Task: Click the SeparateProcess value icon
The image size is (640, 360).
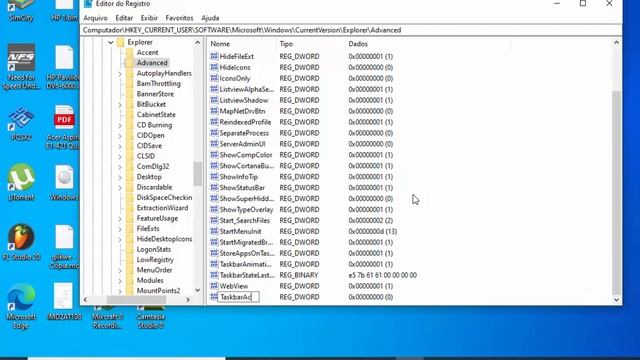Action: coord(214,133)
